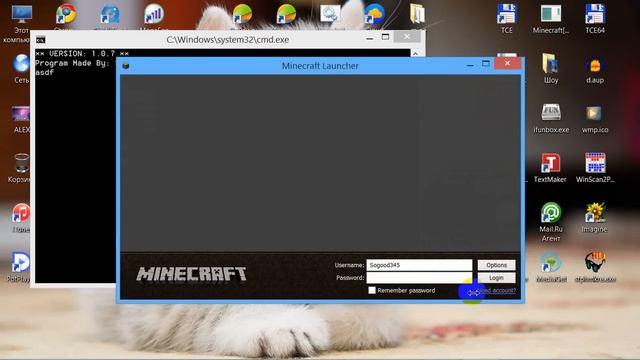Screen dimensions: 640x360
Task: Click the Login button
Action: coord(496,278)
